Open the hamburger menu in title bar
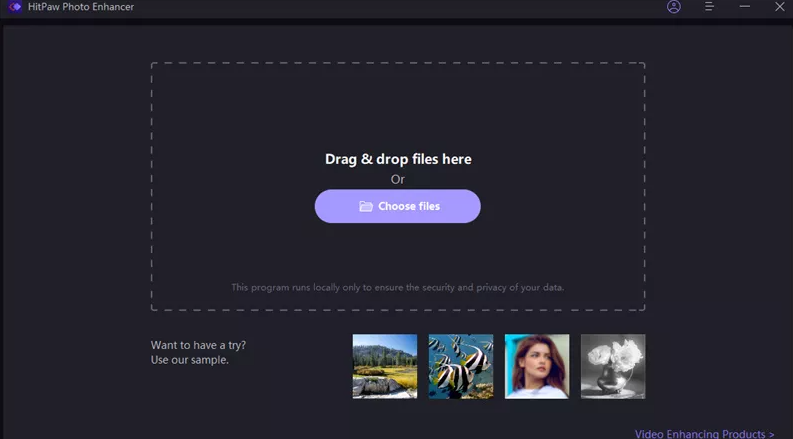 pyautogui.click(x=709, y=7)
